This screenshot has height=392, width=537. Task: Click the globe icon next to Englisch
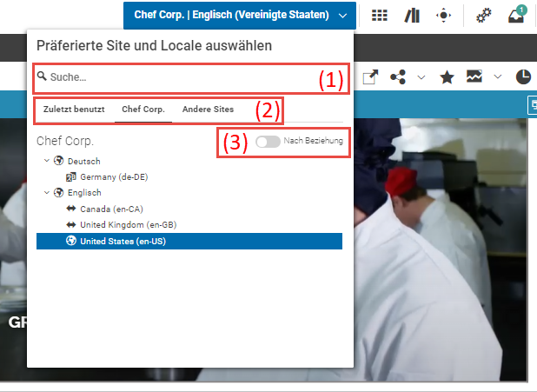58,192
